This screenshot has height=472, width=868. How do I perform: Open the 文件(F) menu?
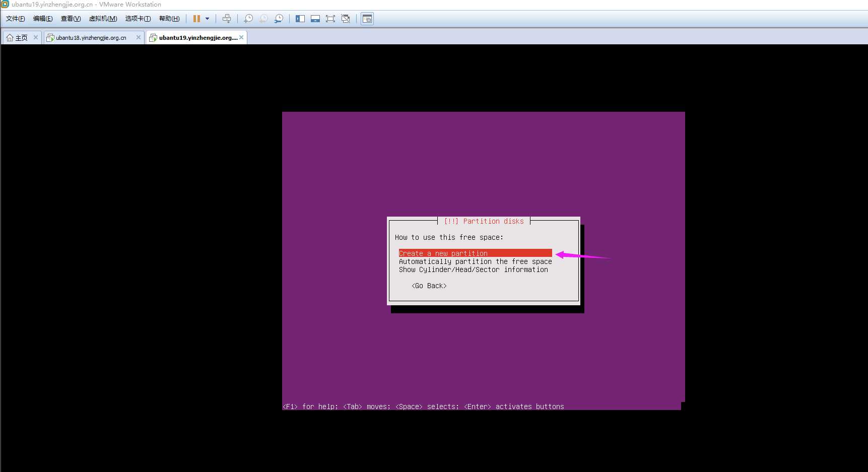click(x=15, y=19)
